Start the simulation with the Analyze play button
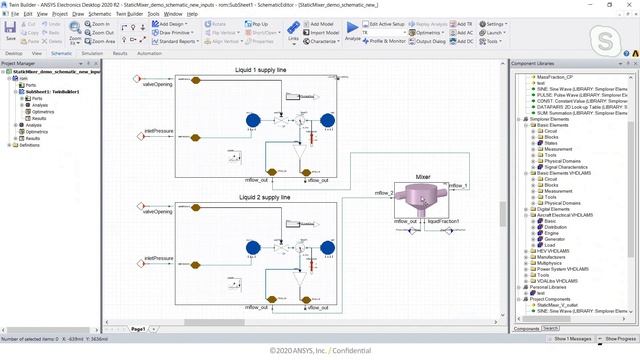Screen dimensions: 640x360 pyautogui.click(x=352, y=28)
